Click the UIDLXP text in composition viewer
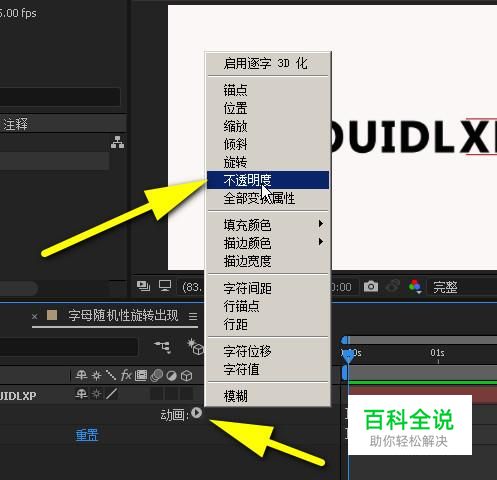This screenshot has height=480, width=497. click(414, 137)
